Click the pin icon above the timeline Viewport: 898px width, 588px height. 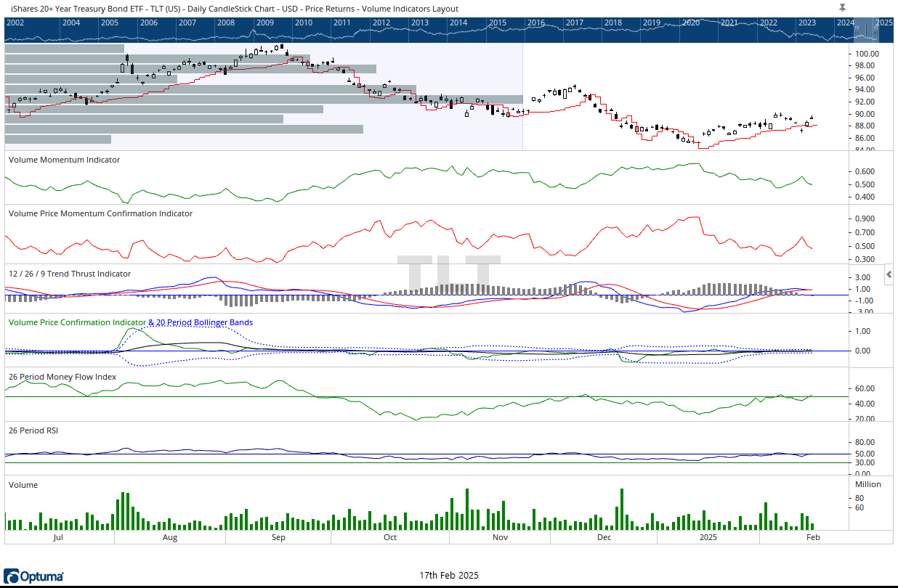(842, 7)
